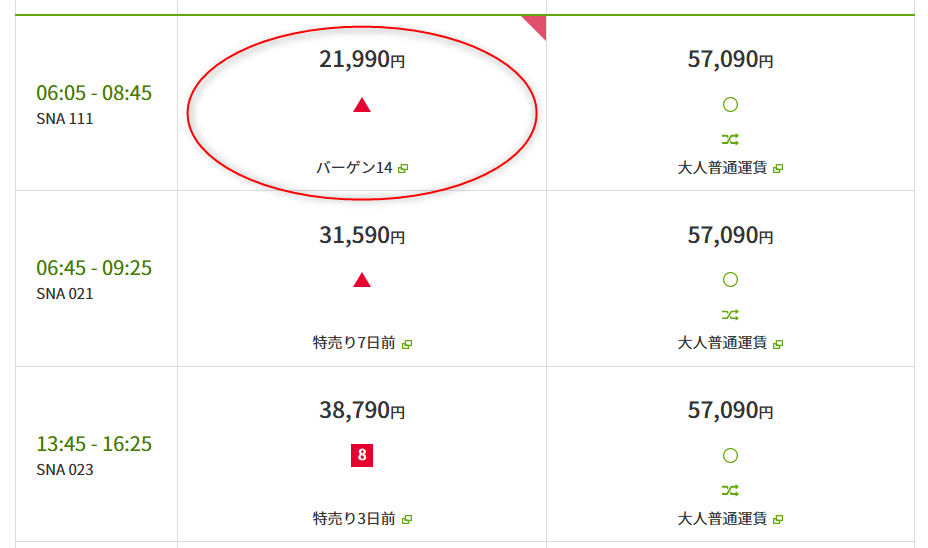
Task: Click the red 8 seats-left badge for SNA 023
Action: point(362,455)
